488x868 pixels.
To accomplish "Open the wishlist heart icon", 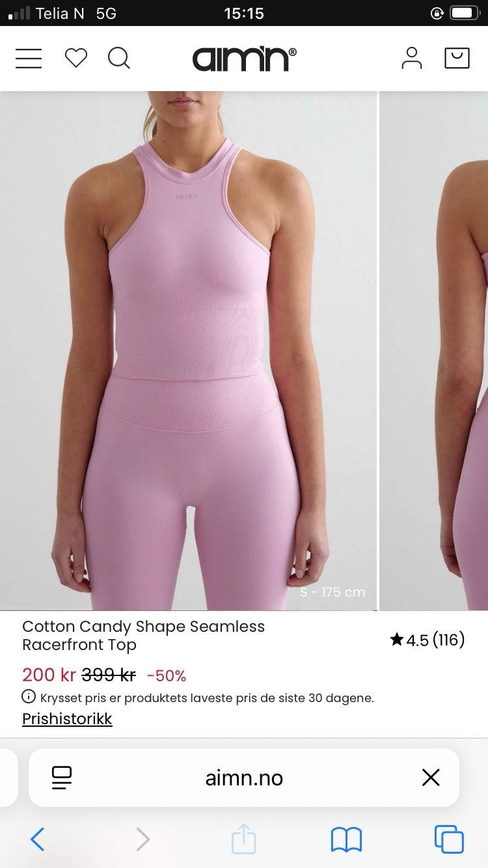I will 75,59.
